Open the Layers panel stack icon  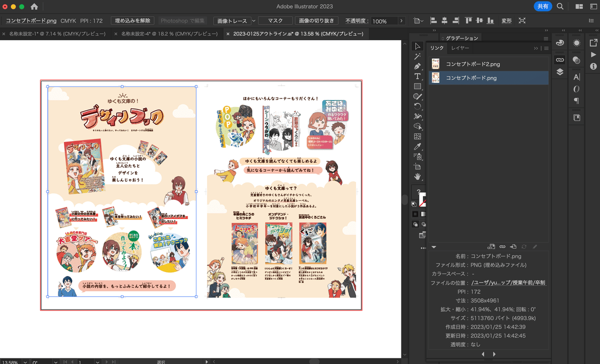tap(560, 71)
